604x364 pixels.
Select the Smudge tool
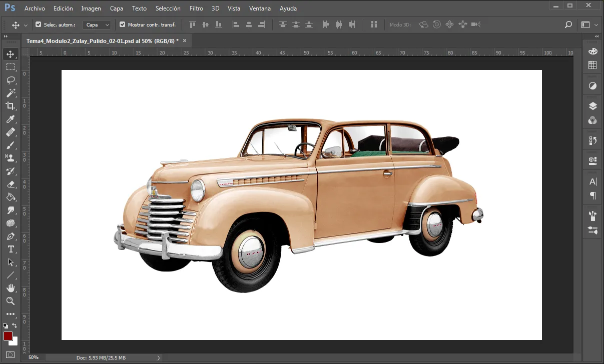pos(11,210)
